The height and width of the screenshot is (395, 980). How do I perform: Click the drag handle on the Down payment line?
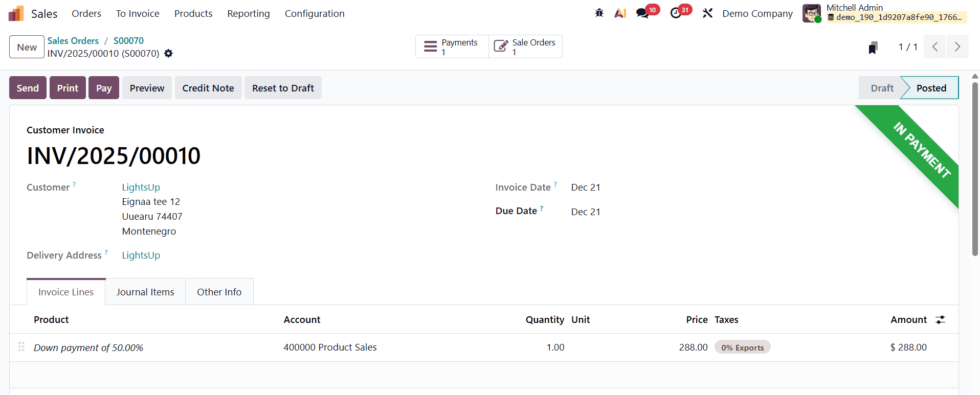tap(21, 346)
